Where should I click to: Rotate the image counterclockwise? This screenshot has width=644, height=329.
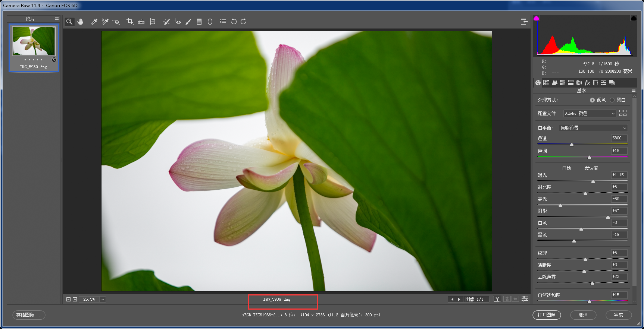pos(234,22)
